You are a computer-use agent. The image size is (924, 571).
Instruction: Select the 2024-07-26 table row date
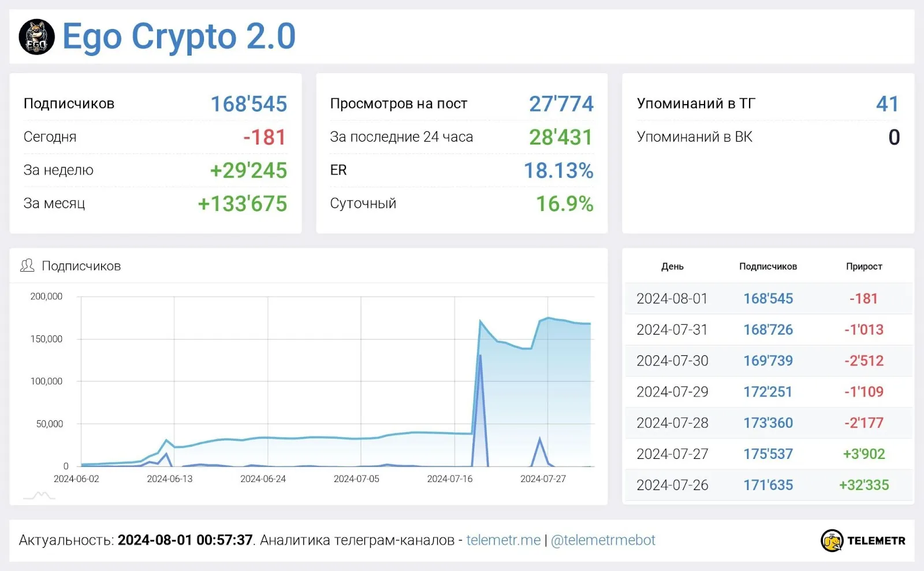click(672, 485)
